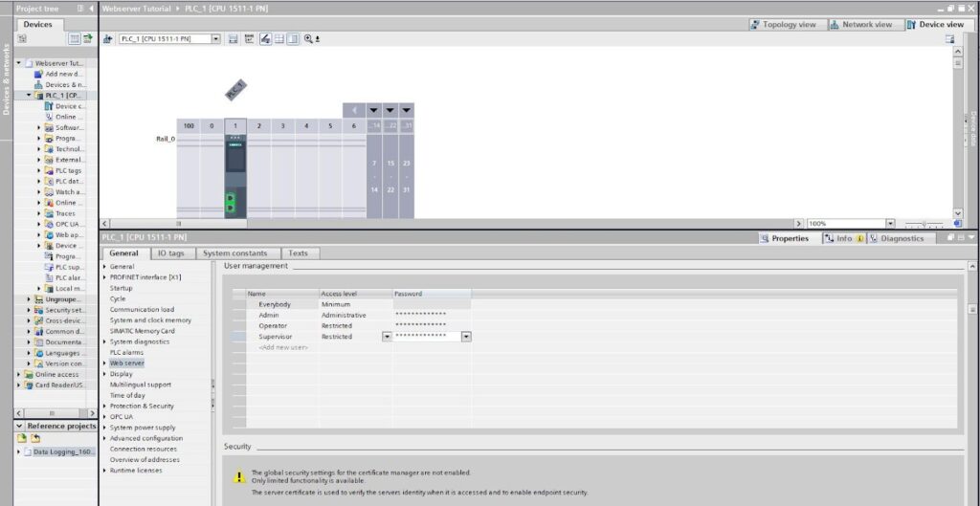Open the Info inspector tab
980x506 pixels.
point(843,238)
